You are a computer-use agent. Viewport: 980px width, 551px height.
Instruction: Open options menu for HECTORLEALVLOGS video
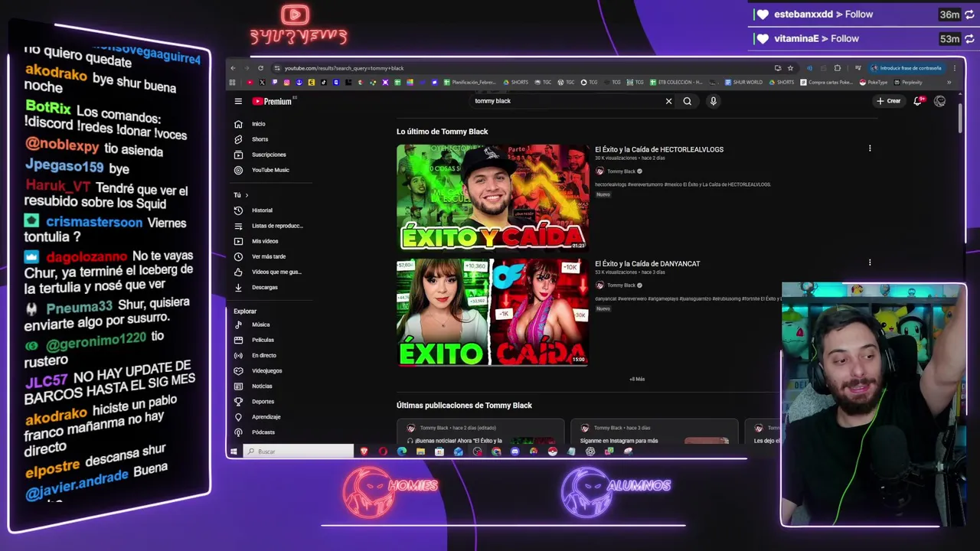[x=870, y=148]
